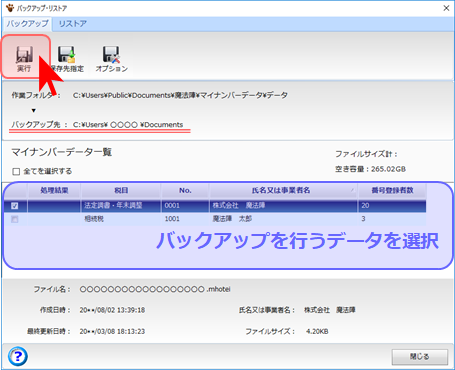The width and height of the screenshot is (455, 370).
Task: Click the 閉じる button
Action: point(420,356)
